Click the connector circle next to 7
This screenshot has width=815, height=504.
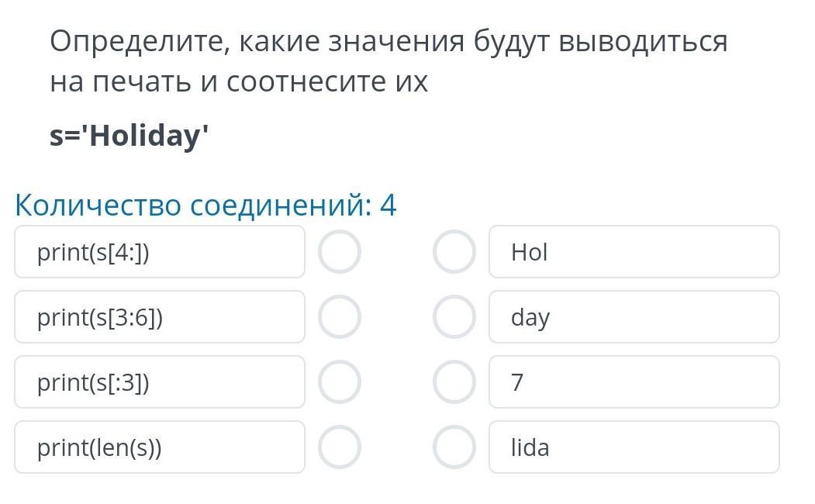(x=454, y=382)
